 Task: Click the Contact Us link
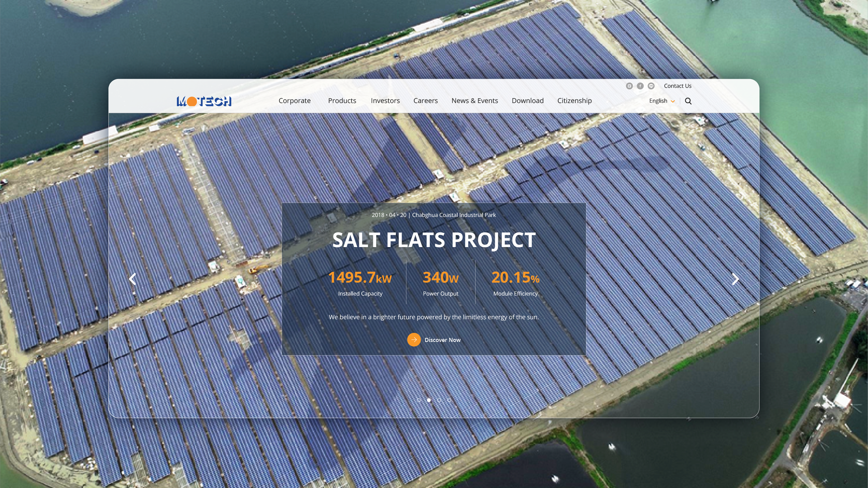coord(678,86)
